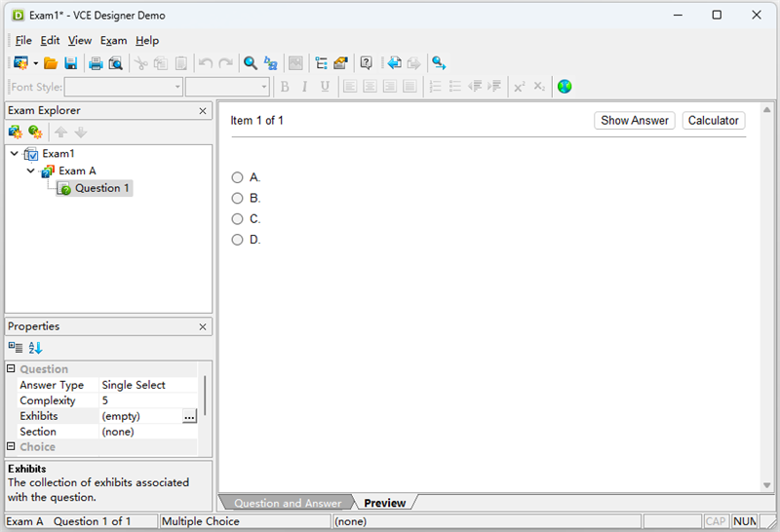Image resolution: width=780 pixels, height=532 pixels.
Task: Open the View menu
Action: click(80, 41)
